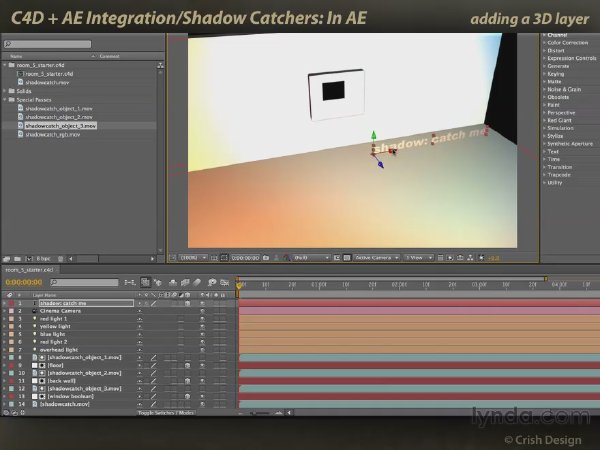Image resolution: width=600 pixels, height=450 pixels.
Task: Enable Hide Shy Layers in the timeline
Action: click(173, 283)
